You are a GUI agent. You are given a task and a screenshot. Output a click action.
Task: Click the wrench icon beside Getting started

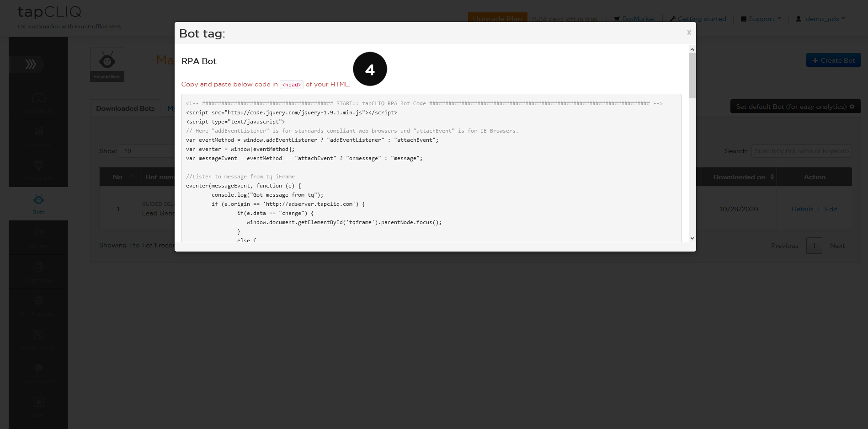673,19
